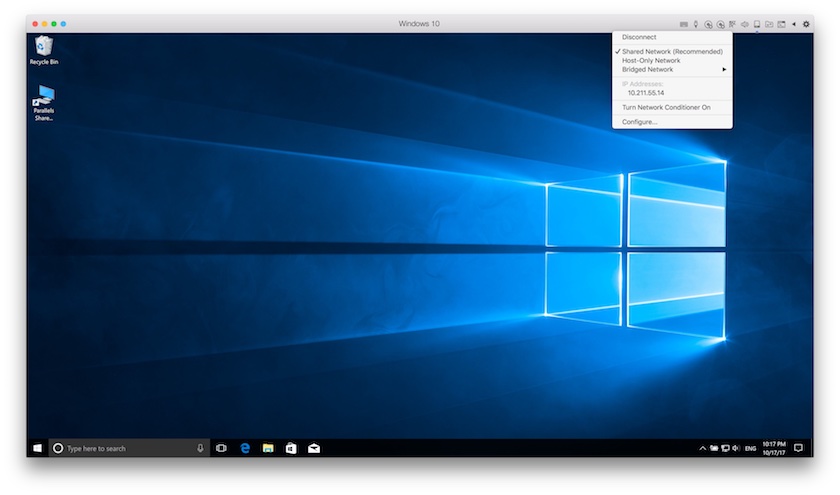Click the microphone in Cortana search box
Screen dimensions: 840x495
tap(200, 448)
